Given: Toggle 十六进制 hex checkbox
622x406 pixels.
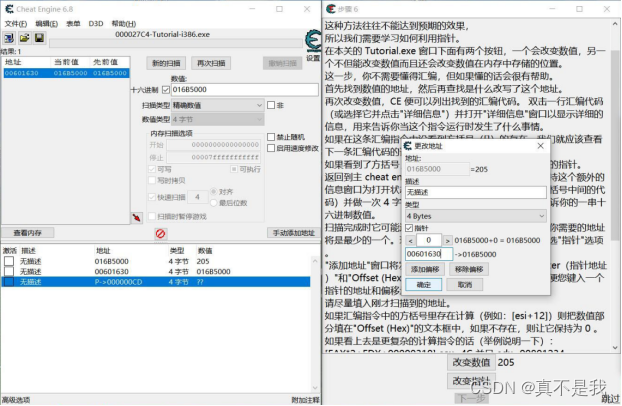Looking at the screenshot, I should (166, 90).
